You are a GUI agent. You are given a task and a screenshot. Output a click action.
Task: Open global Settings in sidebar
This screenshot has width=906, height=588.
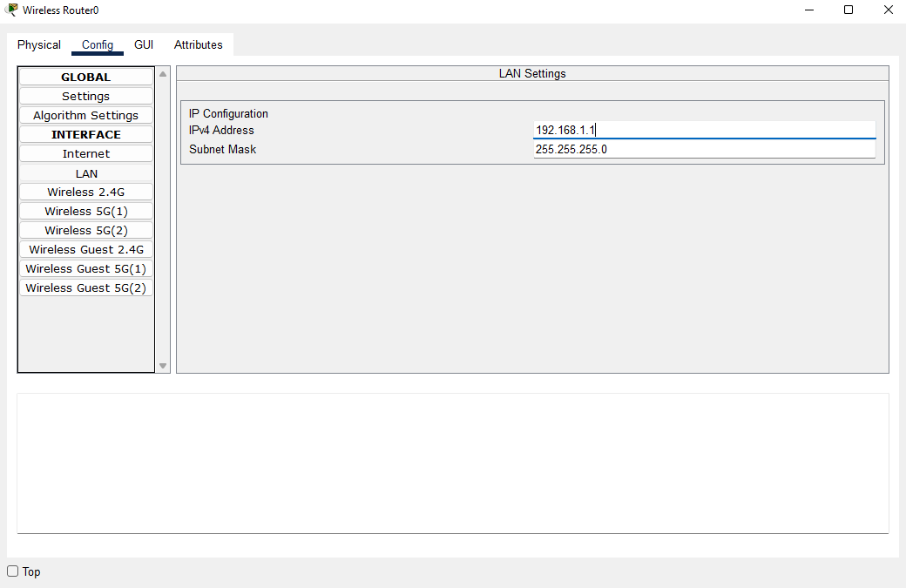pos(85,96)
